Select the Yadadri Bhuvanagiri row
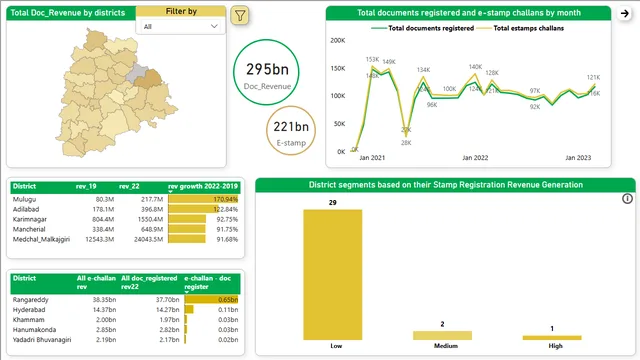Screen dimensions: 640x360 pyautogui.click(x=125, y=340)
